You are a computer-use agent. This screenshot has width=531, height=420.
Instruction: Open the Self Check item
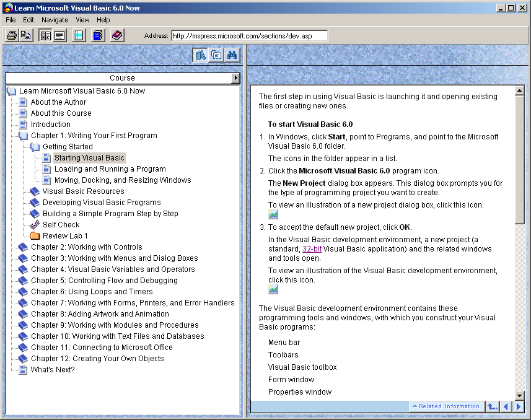pos(61,225)
